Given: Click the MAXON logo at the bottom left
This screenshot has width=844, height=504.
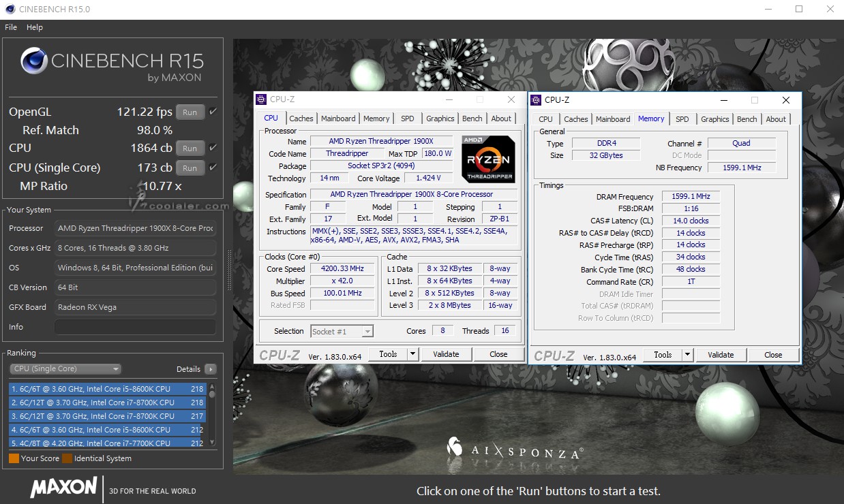Looking at the screenshot, I should coord(64,488).
